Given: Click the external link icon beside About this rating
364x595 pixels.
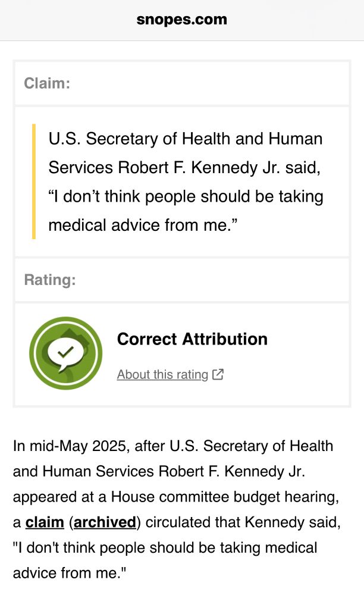Looking at the screenshot, I should point(218,374).
